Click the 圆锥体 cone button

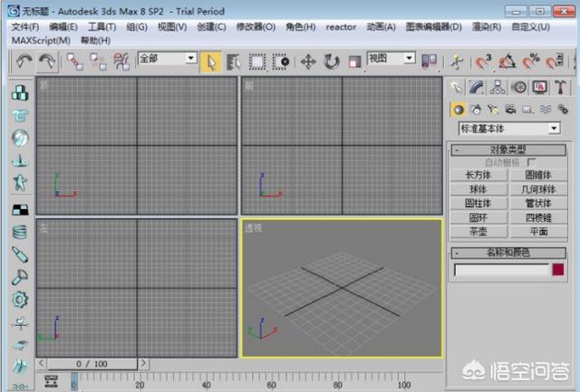(x=538, y=175)
